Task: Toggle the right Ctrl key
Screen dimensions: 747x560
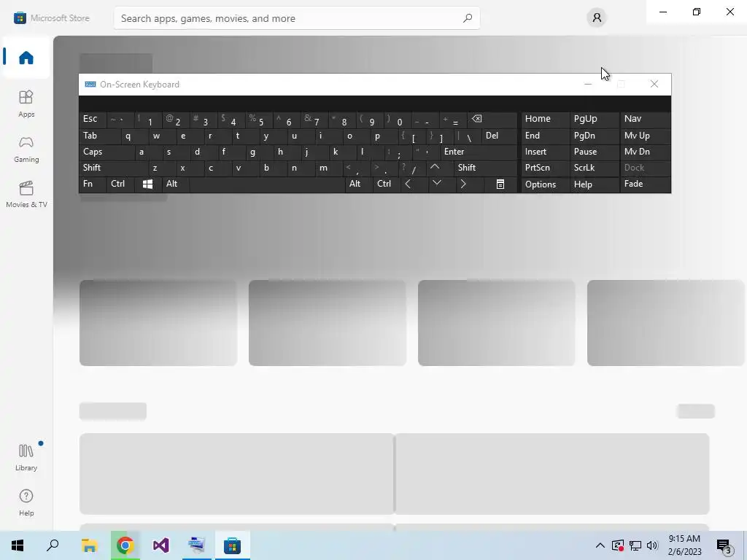Action: coord(387,184)
